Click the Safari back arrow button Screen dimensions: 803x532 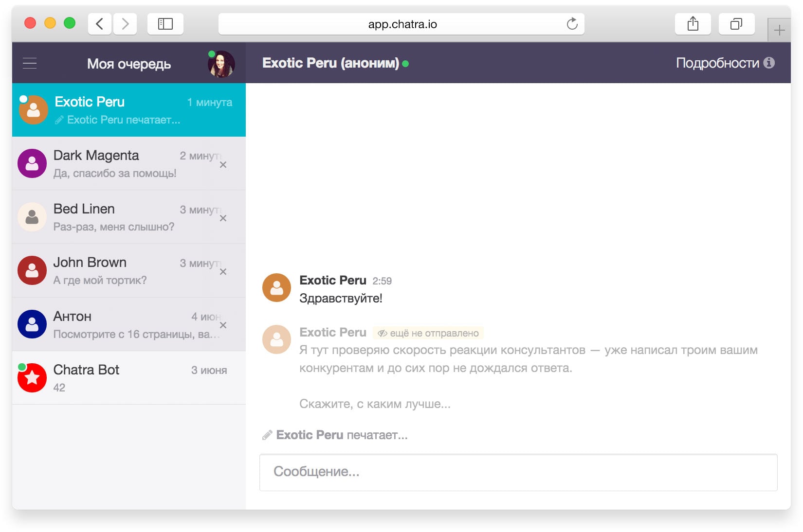point(100,24)
